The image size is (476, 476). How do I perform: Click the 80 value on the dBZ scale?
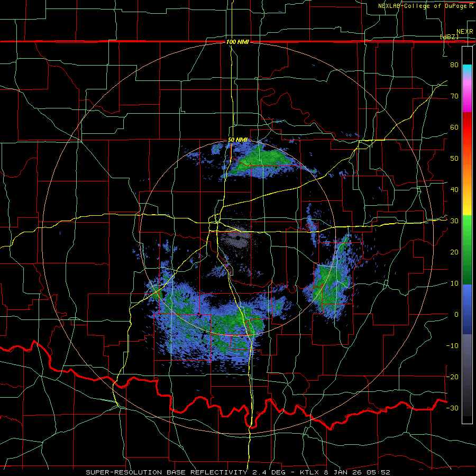coord(454,65)
